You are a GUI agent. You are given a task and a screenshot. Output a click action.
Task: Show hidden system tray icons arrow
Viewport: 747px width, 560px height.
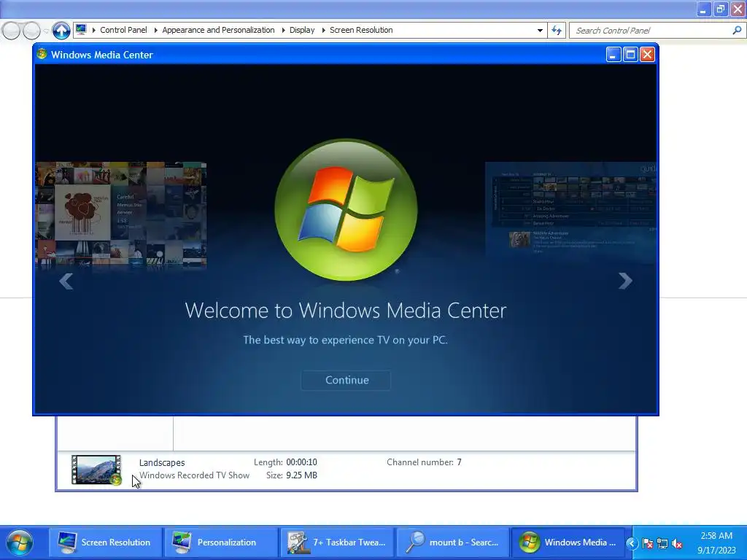click(x=632, y=542)
